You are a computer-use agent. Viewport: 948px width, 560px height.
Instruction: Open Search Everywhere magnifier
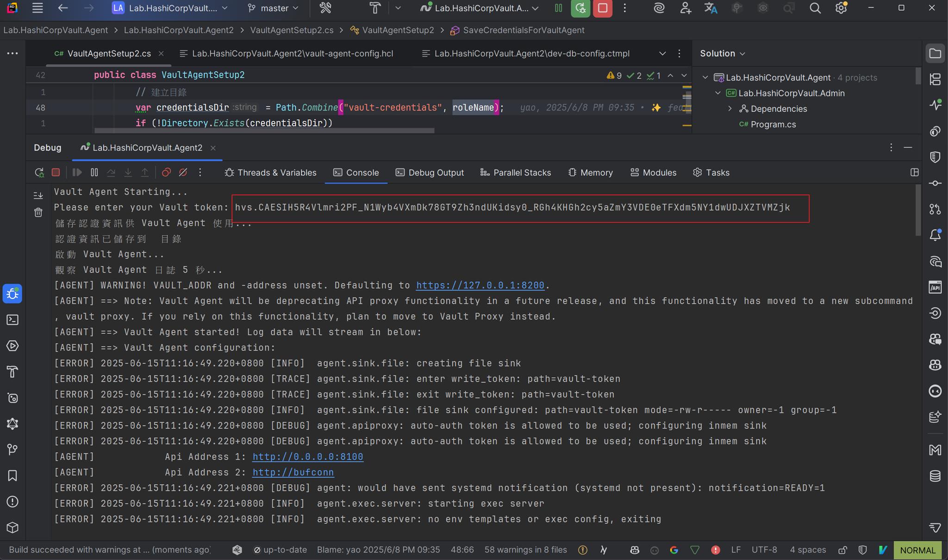click(815, 8)
